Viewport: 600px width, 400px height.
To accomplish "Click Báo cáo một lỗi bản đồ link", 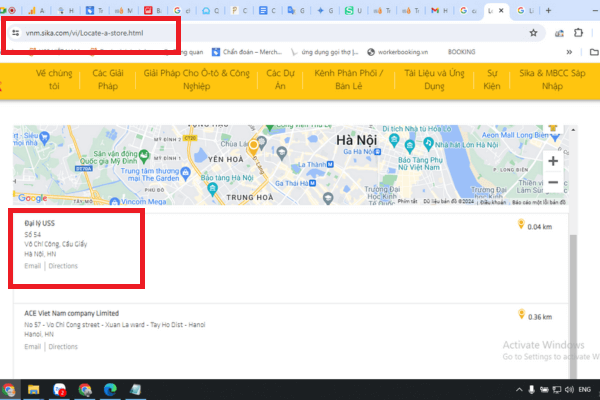I will click(x=539, y=202).
